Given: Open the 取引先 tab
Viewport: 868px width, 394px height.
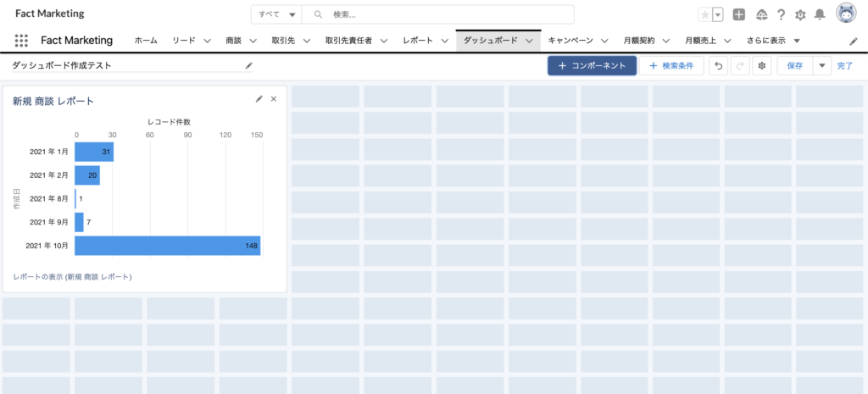Looking at the screenshot, I should 283,41.
